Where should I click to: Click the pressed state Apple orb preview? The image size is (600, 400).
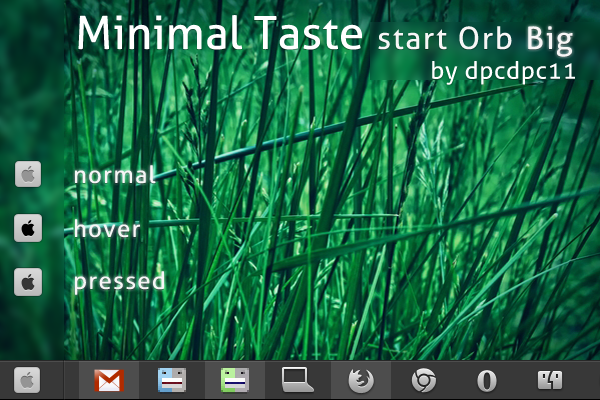(28, 282)
